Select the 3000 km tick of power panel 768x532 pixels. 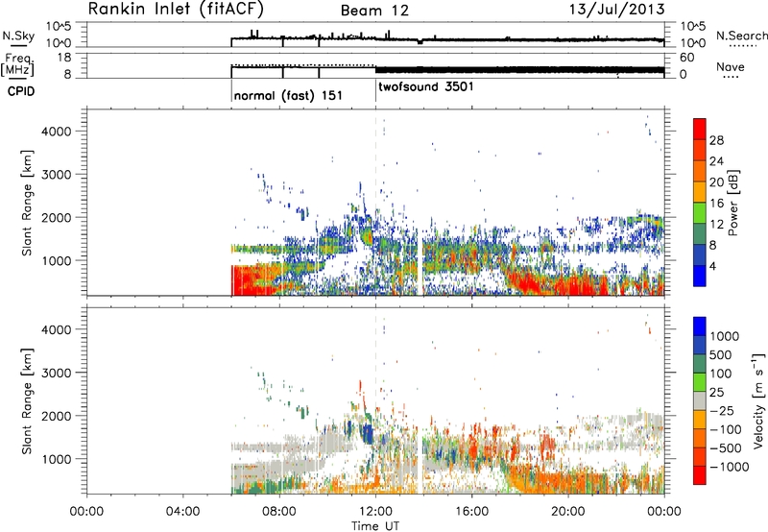tap(57, 175)
